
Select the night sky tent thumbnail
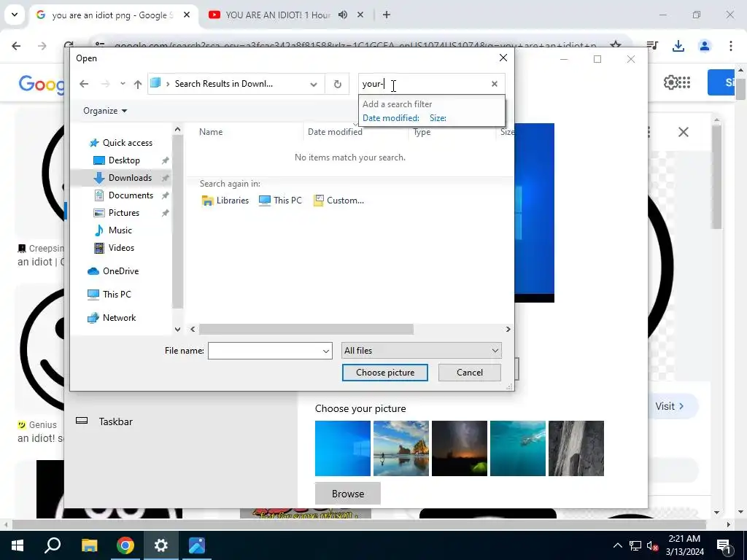[x=460, y=448]
